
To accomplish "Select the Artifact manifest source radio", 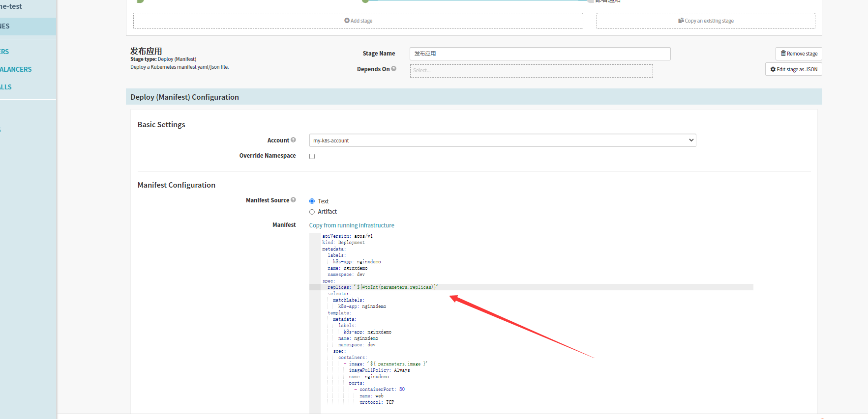I will [312, 212].
